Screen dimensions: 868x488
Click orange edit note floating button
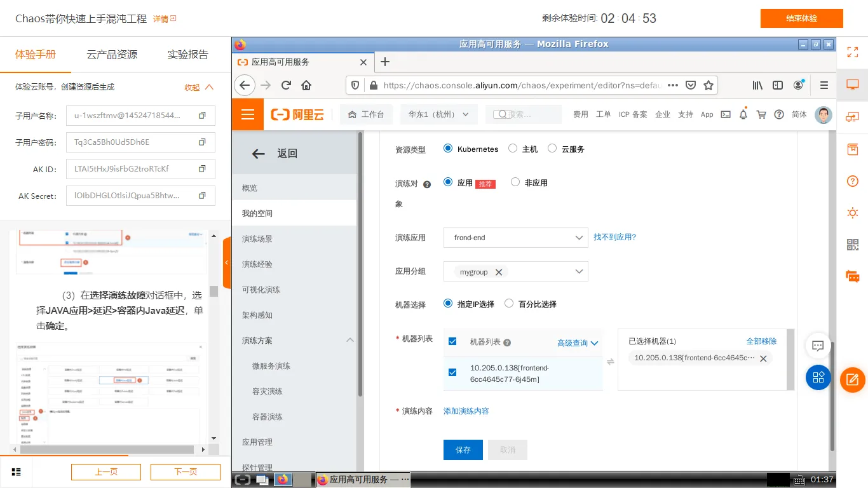853,380
